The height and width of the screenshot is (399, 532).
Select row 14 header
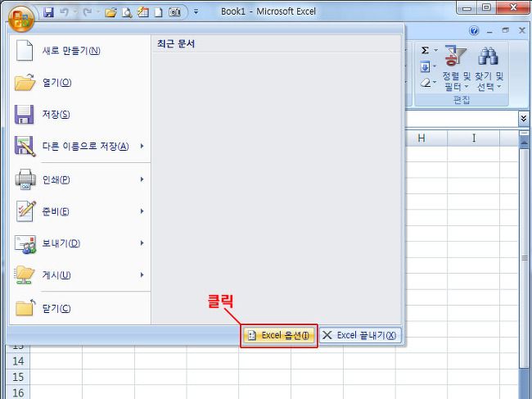click(x=18, y=361)
